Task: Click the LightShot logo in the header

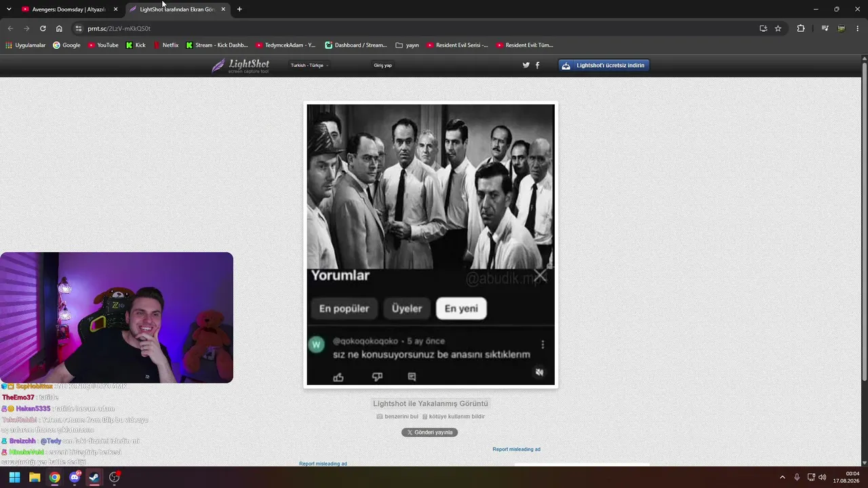Action: pyautogui.click(x=240, y=66)
